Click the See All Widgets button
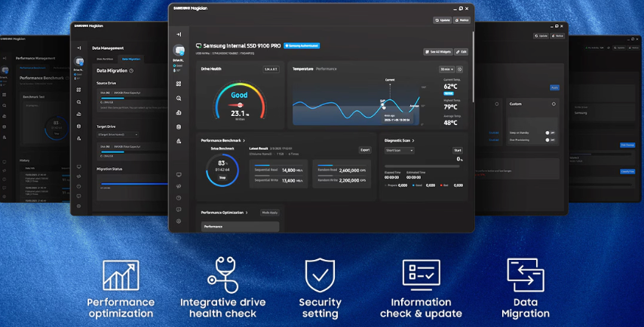Screen dimensions: 644x327 click(x=438, y=52)
